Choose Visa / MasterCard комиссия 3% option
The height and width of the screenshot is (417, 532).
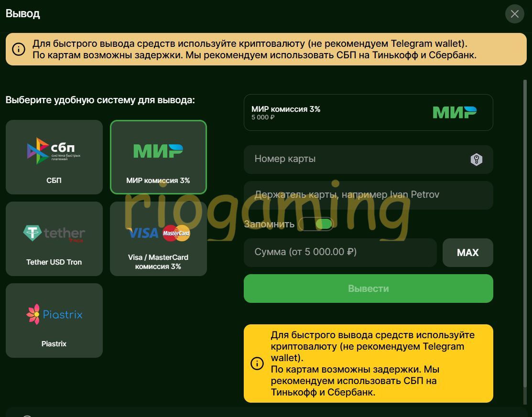click(x=158, y=239)
